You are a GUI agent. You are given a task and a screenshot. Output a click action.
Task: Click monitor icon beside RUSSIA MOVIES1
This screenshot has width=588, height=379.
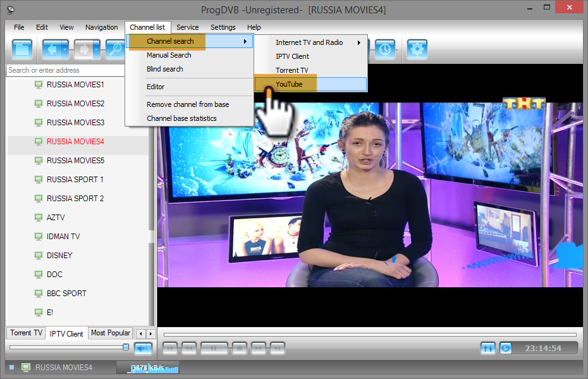[38, 84]
